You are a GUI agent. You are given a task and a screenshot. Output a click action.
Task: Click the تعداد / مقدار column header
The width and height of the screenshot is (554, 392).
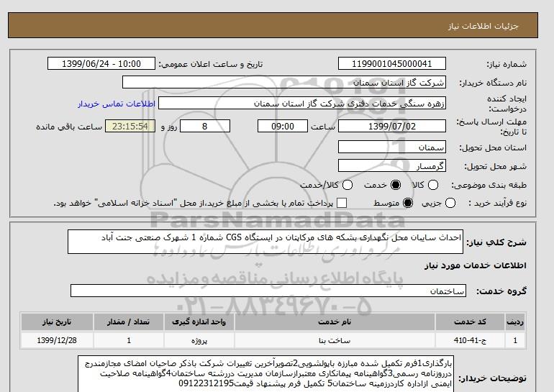(x=129, y=322)
